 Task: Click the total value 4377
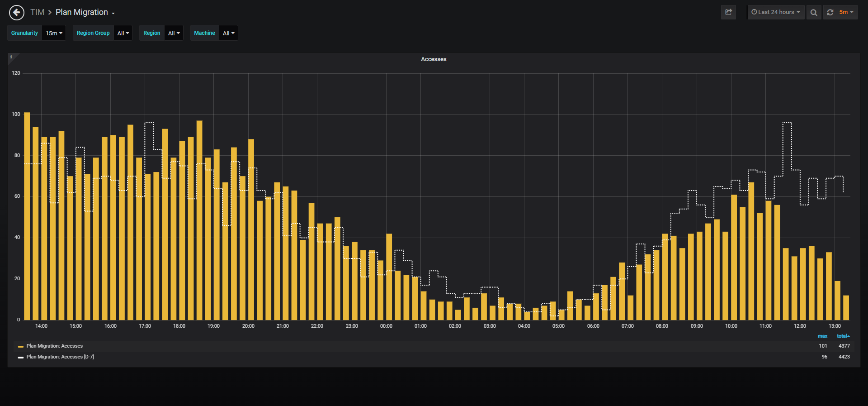844,346
